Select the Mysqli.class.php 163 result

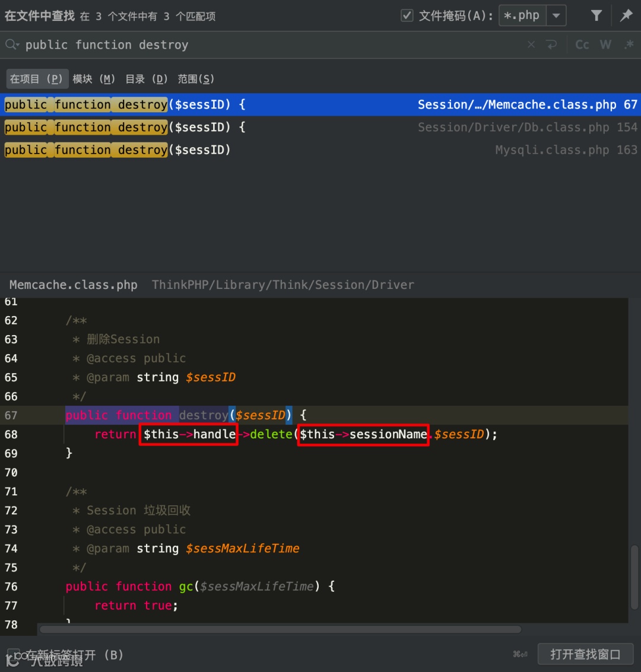coord(320,150)
